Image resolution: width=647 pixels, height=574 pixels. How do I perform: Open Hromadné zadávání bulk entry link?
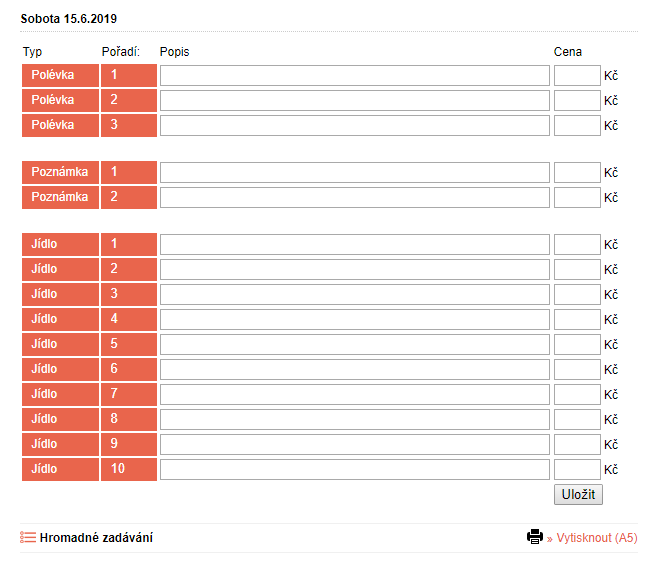pos(96,538)
